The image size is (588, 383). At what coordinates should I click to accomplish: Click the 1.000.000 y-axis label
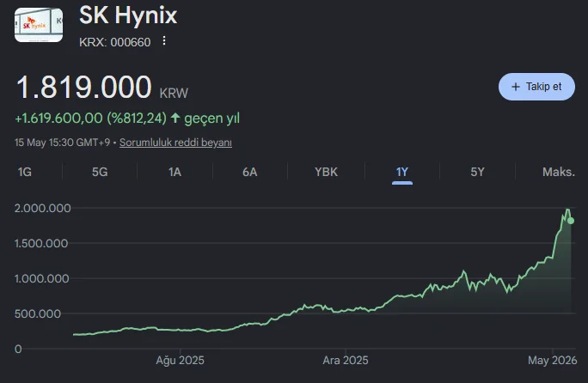pos(41,278)
